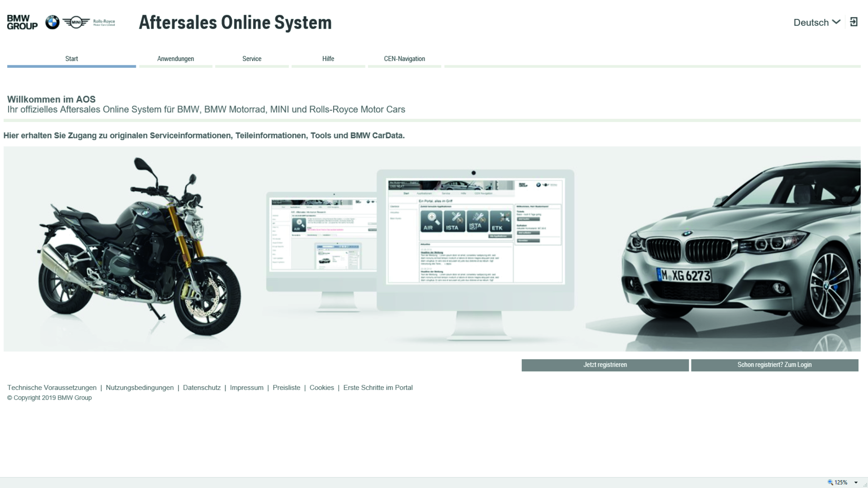The image size is (868, 488).
Task: Follow the Erste Schritte im Portal link
Action: coord(377,388)
